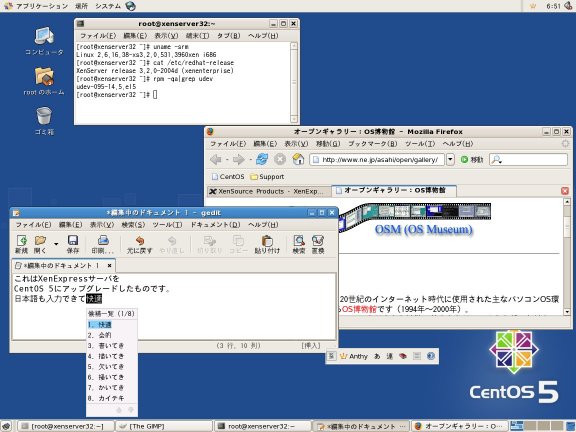The image size is (576, 432).
Task: Open the Support bookmarks folder in Firefox
Action: coord(267,177)
